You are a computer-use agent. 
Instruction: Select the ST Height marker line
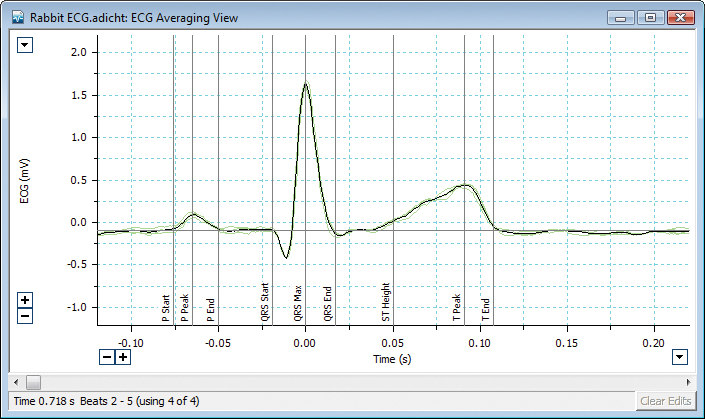point(393,150)
